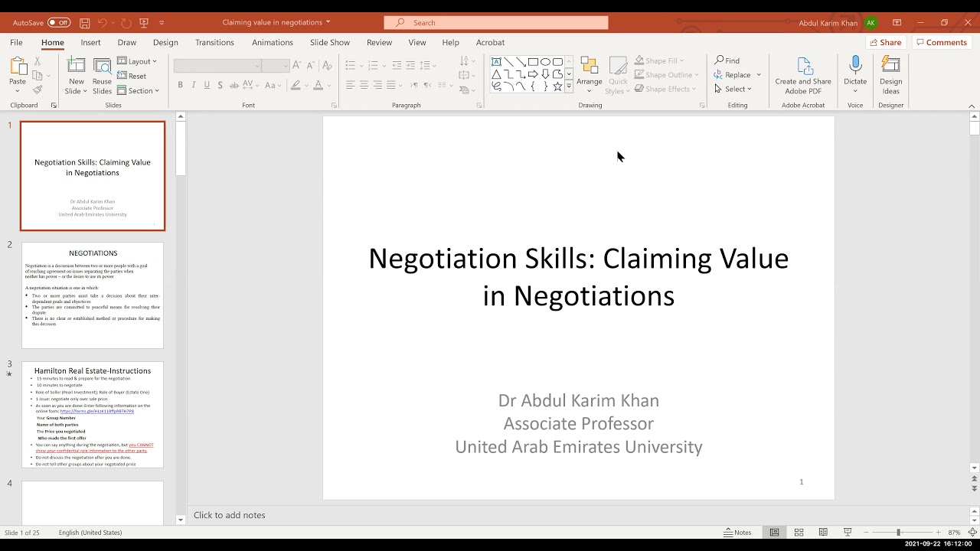Open the Shape Effects dropdown
Image resolution: width=980 pixels, height=551 pixels.
click(x=665, y=89)
